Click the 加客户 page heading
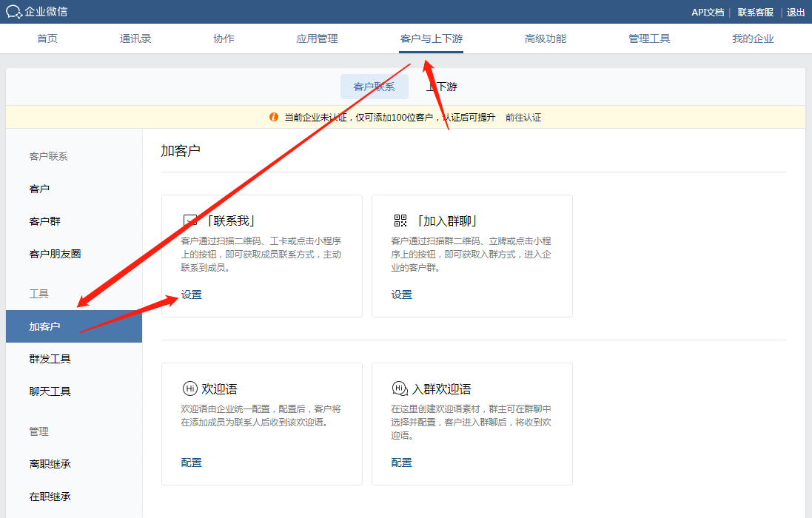This screenshot has height=518, width=812. click(181, 150)
